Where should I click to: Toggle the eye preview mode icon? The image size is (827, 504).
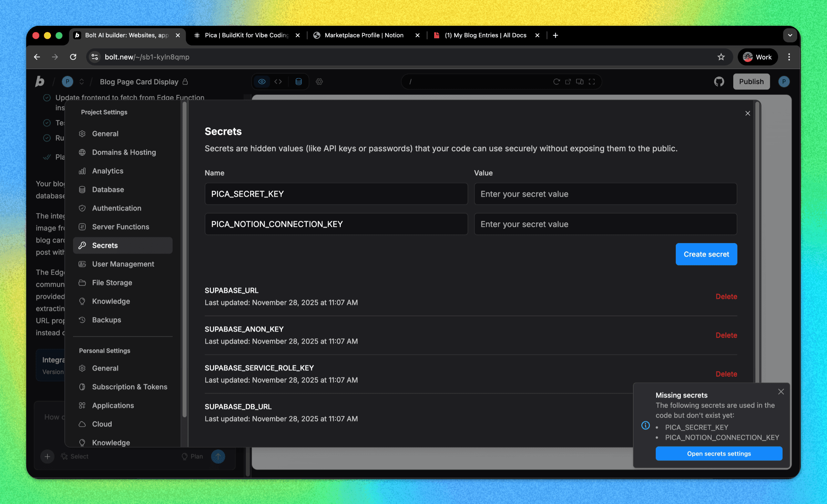point(262,82)
